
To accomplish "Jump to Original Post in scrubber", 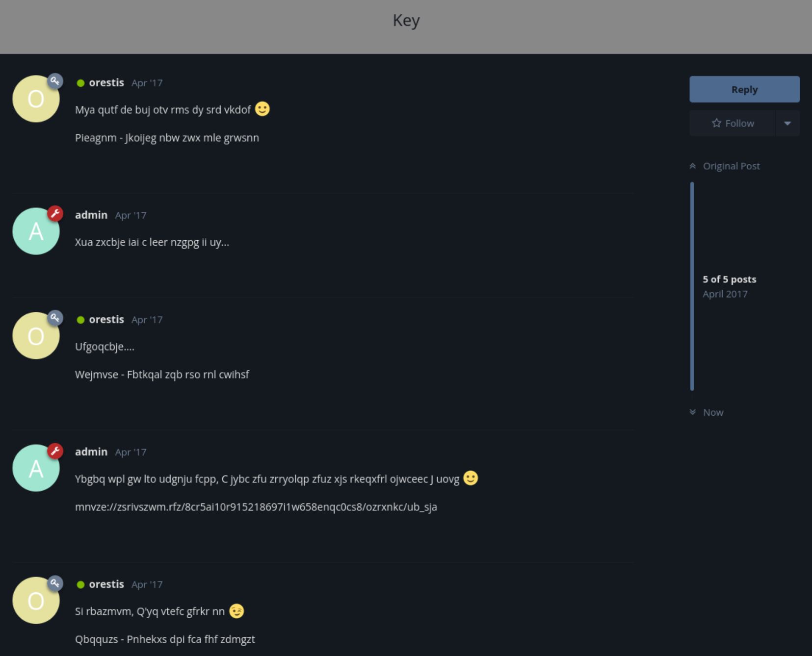I will [731, 166].
